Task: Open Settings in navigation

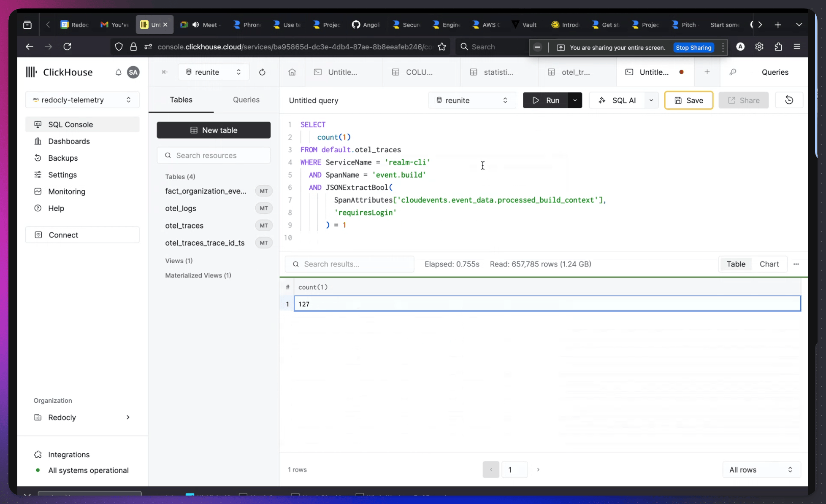Action: click(82, 175)
